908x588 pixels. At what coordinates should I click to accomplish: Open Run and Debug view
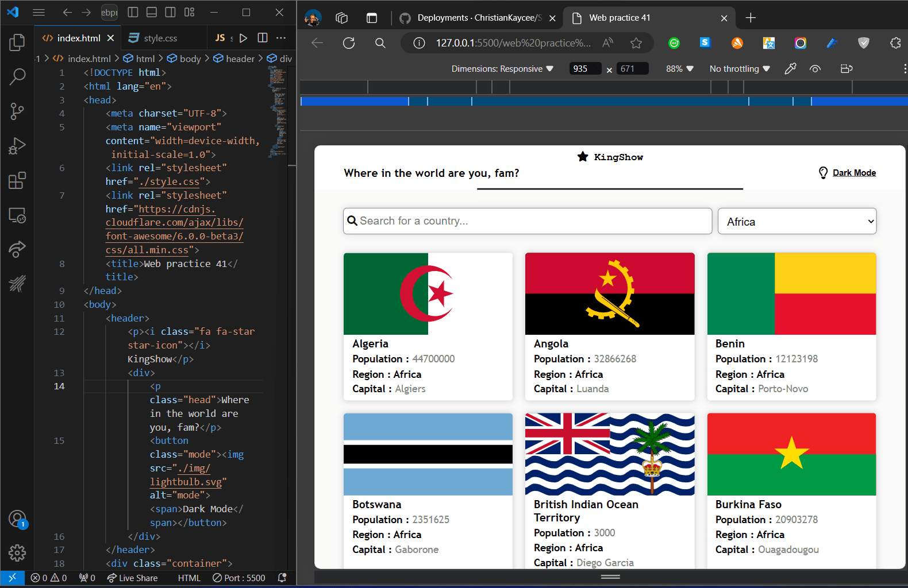[x=17, y=146]
